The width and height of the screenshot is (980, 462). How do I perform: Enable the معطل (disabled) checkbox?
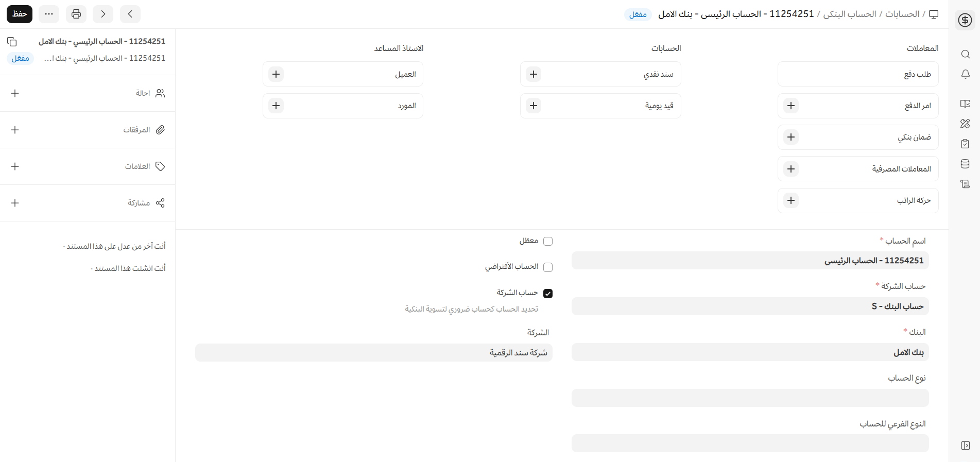click(548, 241)
